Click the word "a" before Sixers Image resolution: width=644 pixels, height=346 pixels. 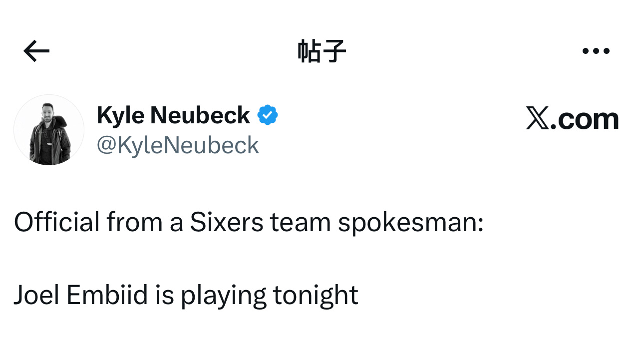[176, 223]
